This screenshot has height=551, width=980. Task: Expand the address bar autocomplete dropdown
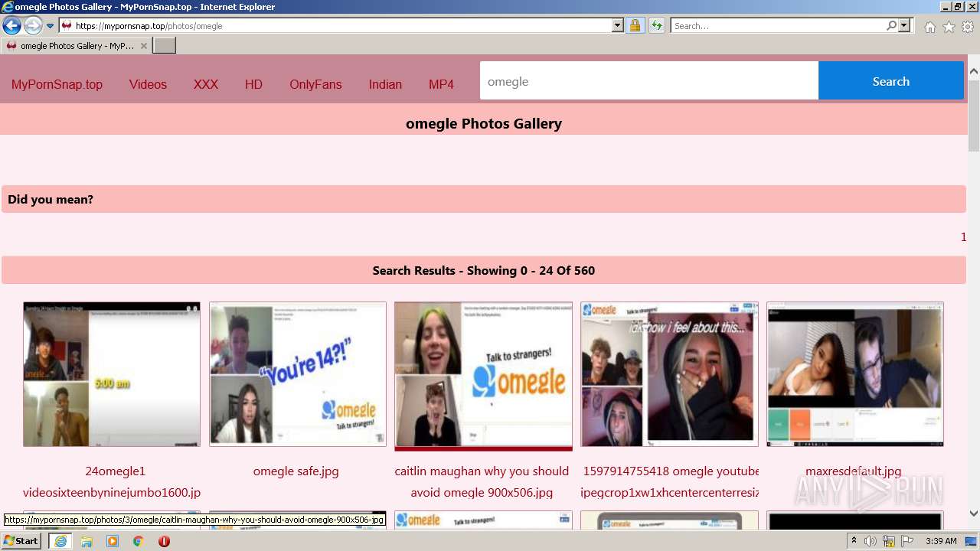tap(618, 25)
